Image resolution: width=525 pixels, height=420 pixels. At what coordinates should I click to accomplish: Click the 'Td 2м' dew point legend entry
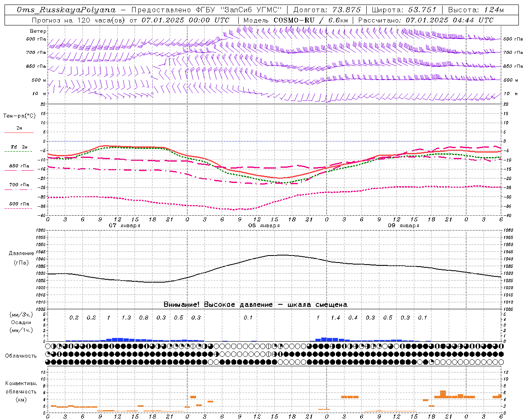pyautogui.click(x=19, y=147)
